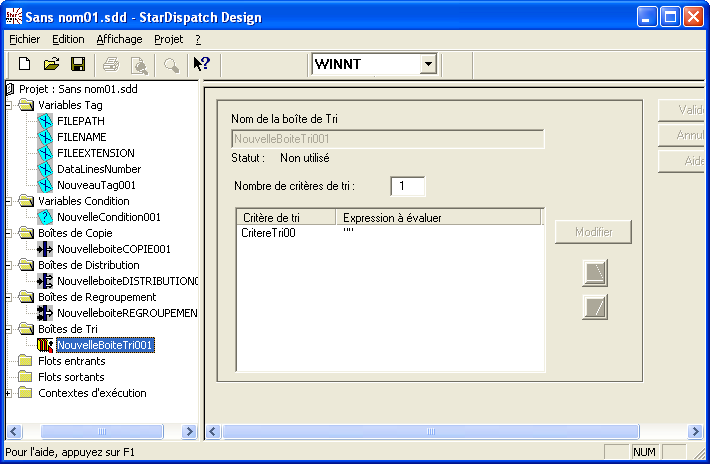Image resolution: width=710 pixels, height=464 pixels.
Task: Click the NouvelleBoiteTri001 sort box icon
Action: [44, 345]
